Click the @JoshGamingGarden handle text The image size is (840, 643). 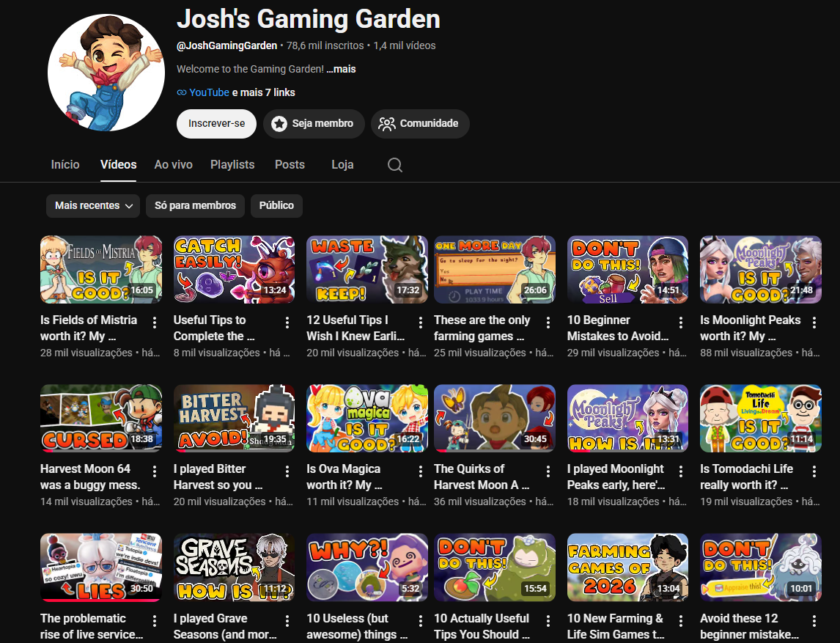227,46
